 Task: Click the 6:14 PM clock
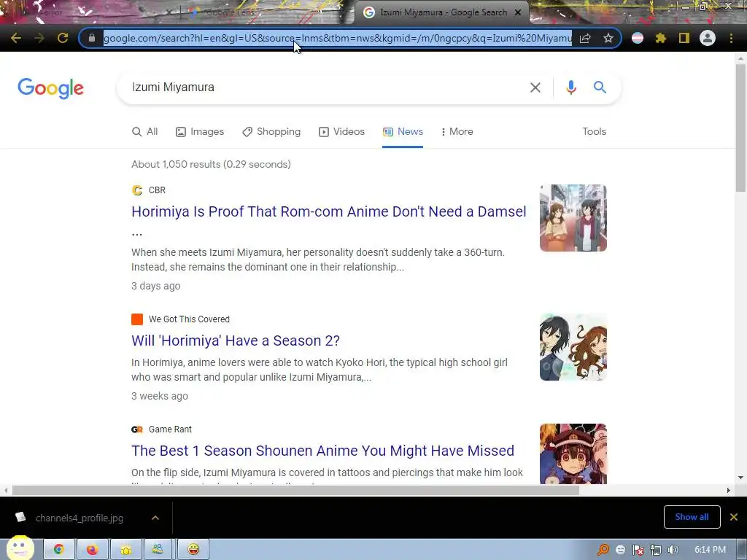[x=710, y=550]
